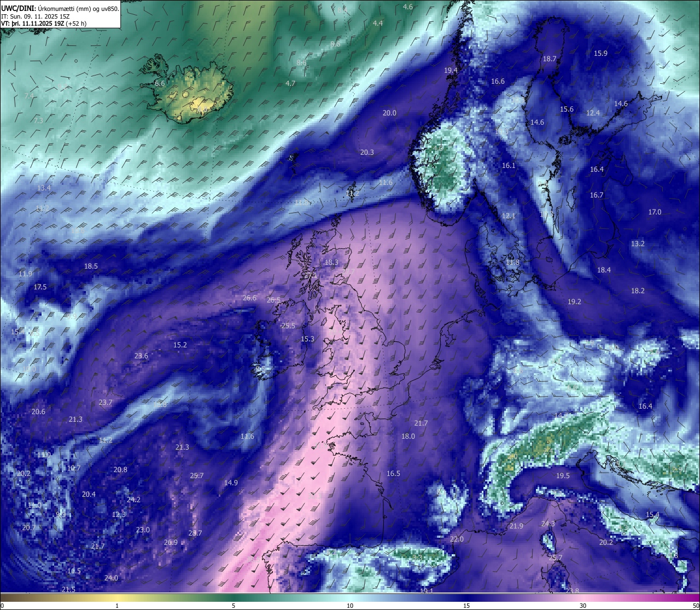Click the 1 tick on the color scale
700x610 pixels.
[x=117, y=606]
